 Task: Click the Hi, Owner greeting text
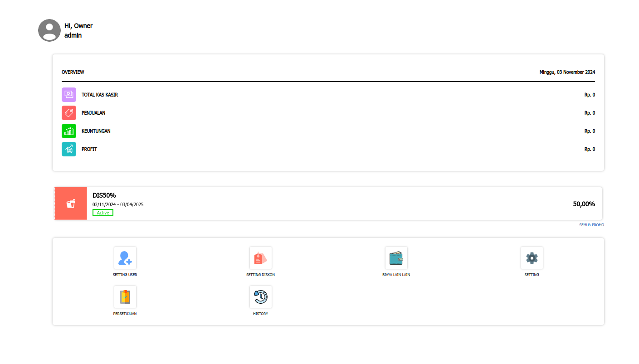point(78,26)
